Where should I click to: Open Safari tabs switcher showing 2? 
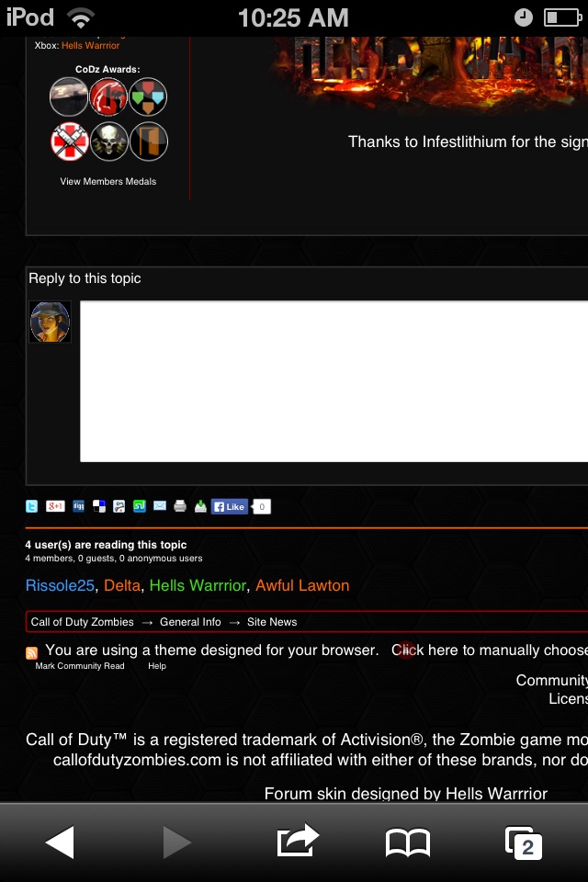524,842
